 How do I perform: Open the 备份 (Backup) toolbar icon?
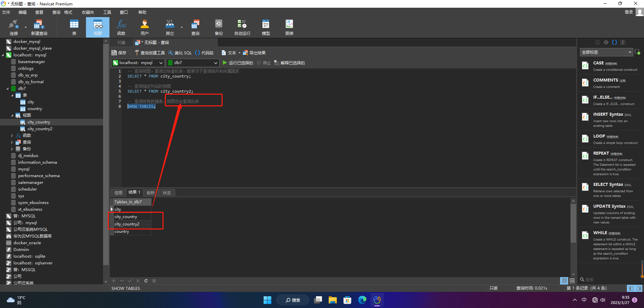coord(219,28)
